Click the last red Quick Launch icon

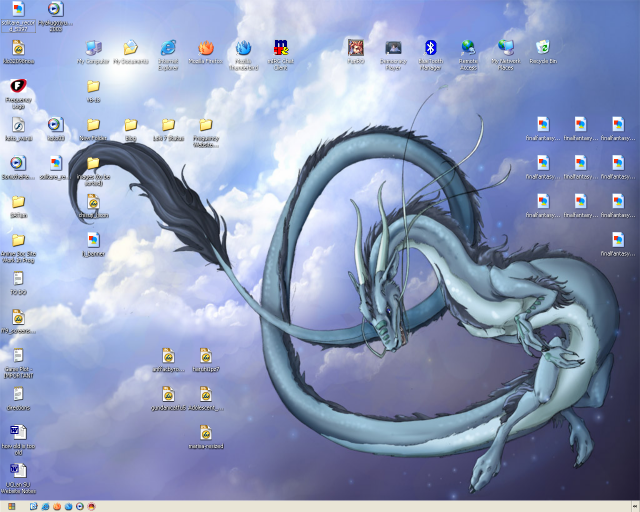[x=91, y=507]
